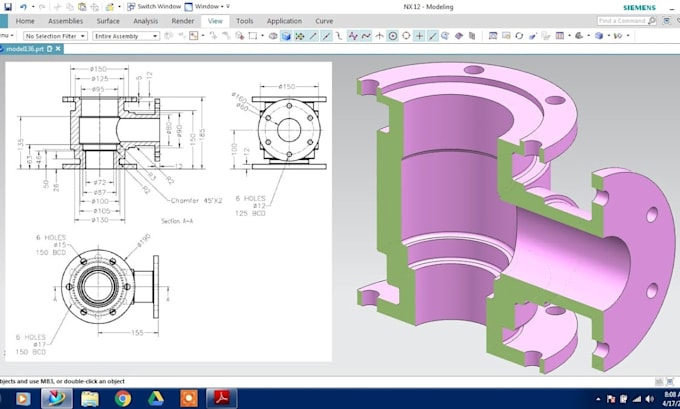Close the model136.prt tab
The image size is (680, 409).
tap(58, 49)
